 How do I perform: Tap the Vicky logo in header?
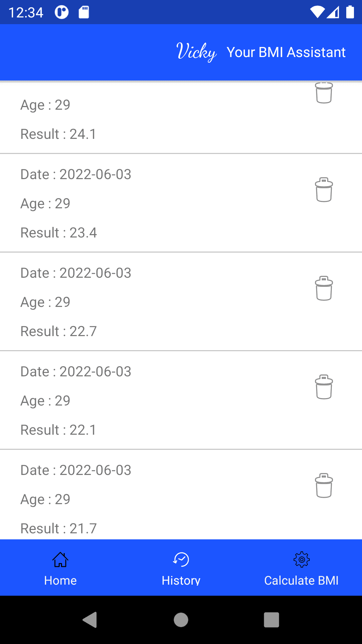(x=196, y=52)
